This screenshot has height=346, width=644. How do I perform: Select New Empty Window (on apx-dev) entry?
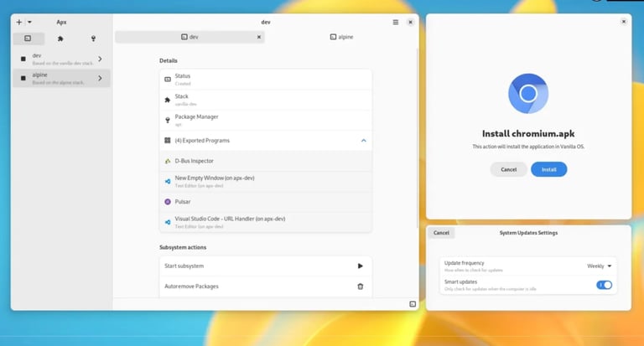tap(266, 182)
